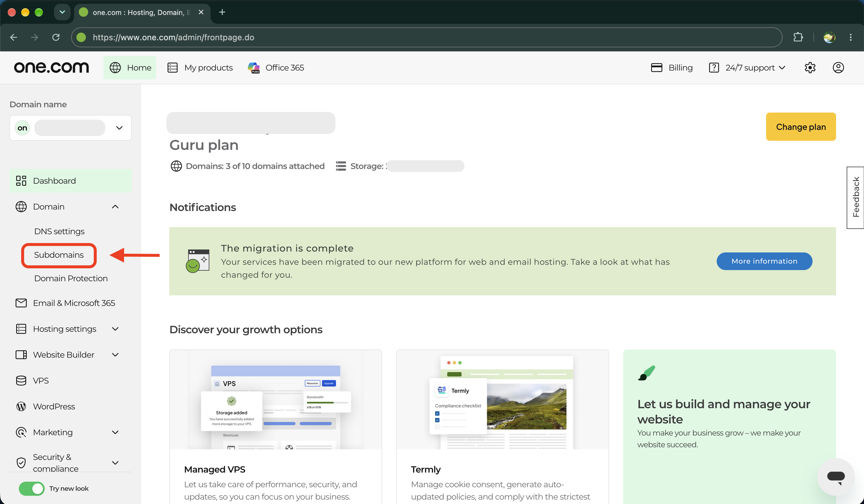Open Subdomains under Domain
Viewport: 864px width, 504px height.
[x=59, y=255]
